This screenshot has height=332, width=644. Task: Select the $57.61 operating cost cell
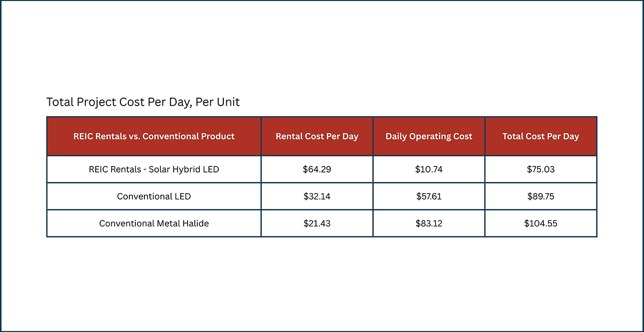coord(429,196)
